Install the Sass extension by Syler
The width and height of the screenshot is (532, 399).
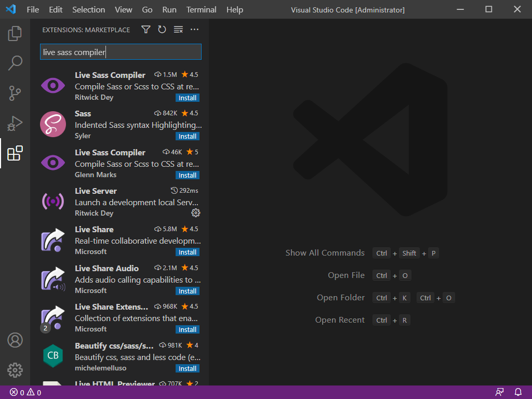pos(187,136)
